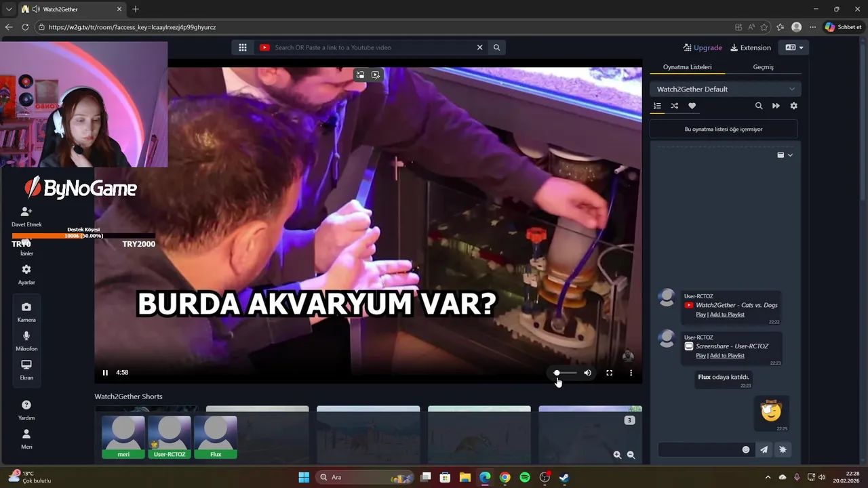Open the language selector dropdown
This screenshot has height=488, width=868.
pyautogui.click(x=794, y=47)
